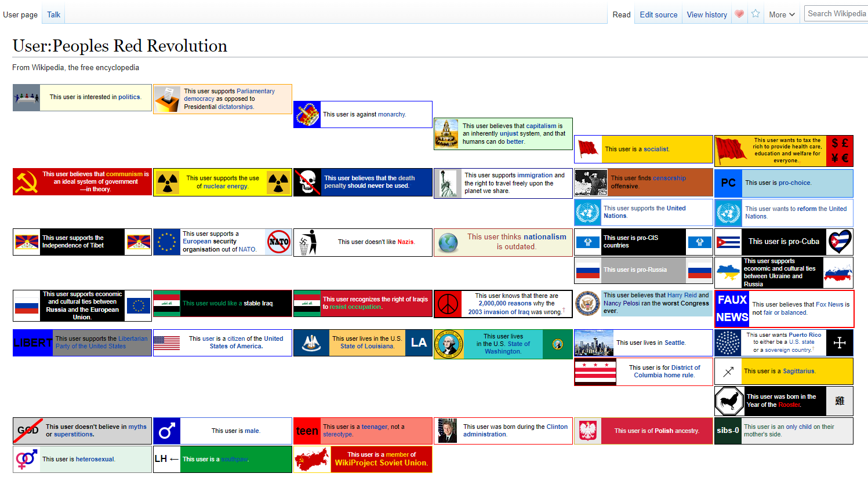Click the Statue of Liberty image

tap(447, 184)
